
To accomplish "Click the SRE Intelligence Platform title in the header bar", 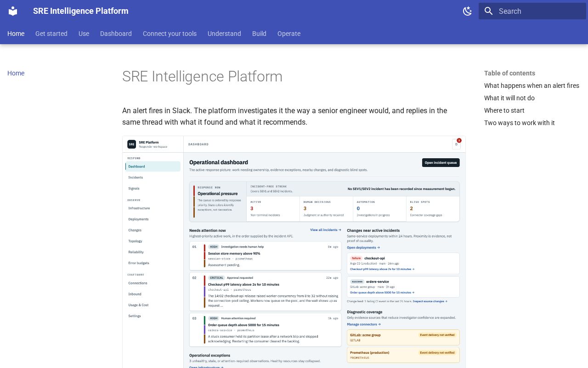I will (81, 11).
